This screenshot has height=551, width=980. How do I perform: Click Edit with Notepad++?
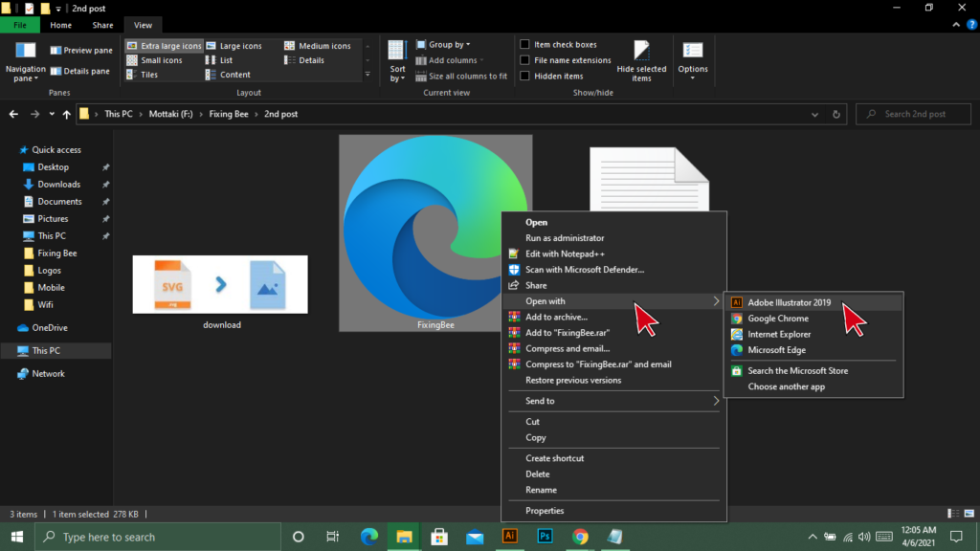[613, 253]
